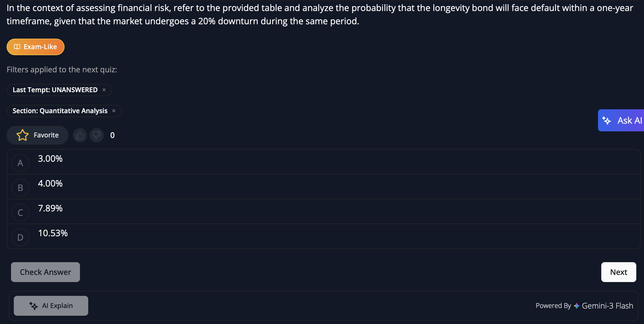This screenshot has width=644, height=324.
Task: Remove the Last Tempt UNANSWERED filter
Action: point(104,90)
